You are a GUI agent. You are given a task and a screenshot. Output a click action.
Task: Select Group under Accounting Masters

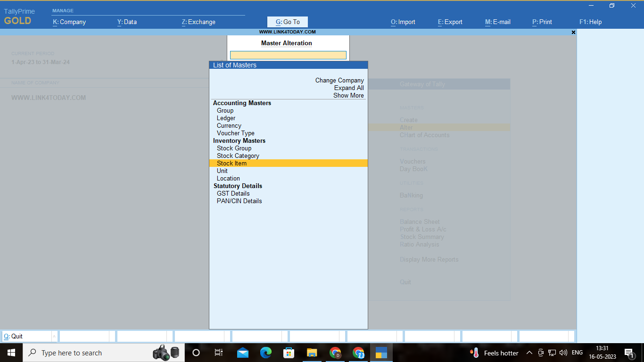tap(225, 110)
